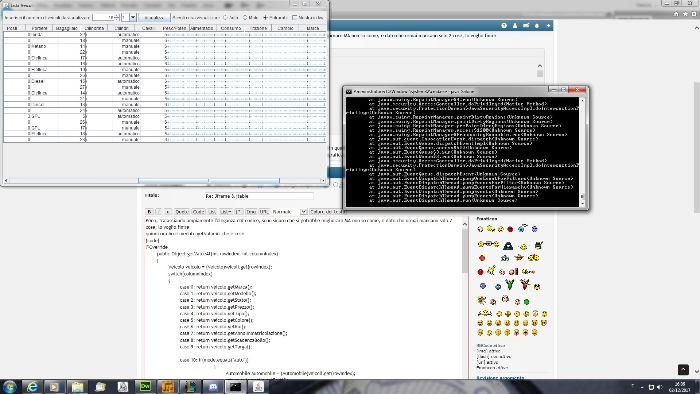700x394 pixels.
Task: Insert an Img tag in editor
Action: [x=251, y=212]
